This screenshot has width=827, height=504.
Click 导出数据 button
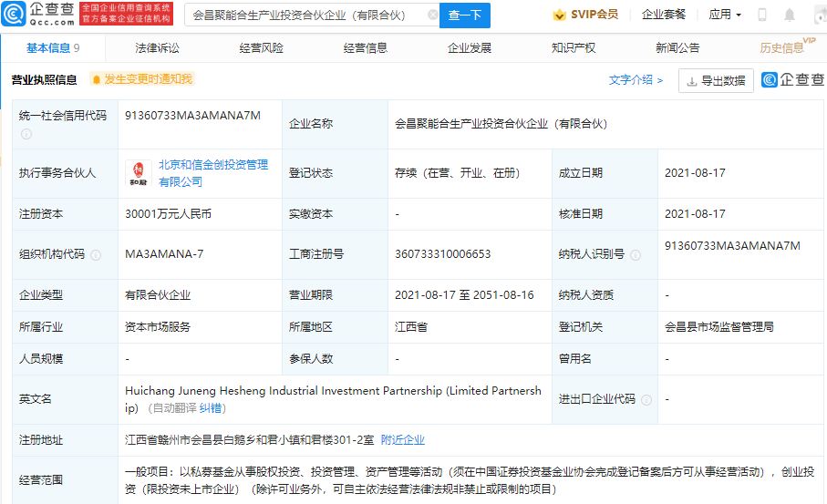coord(716,81)
